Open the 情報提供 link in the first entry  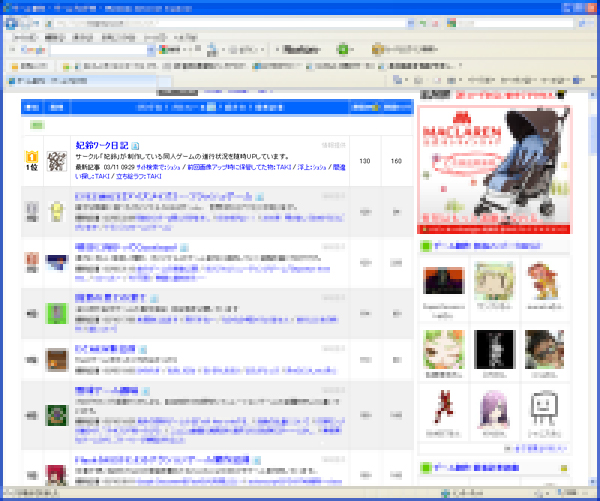[334, 145]
